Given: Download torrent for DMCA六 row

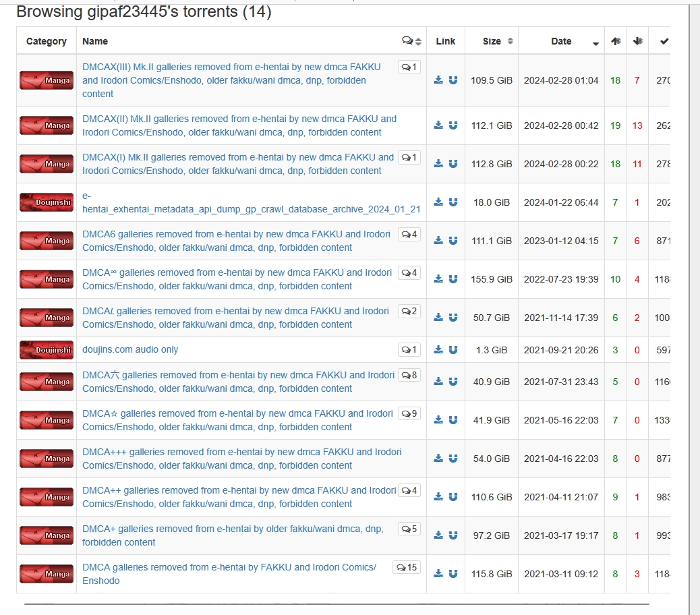Looking at the screenshot, I should (438, 382).
